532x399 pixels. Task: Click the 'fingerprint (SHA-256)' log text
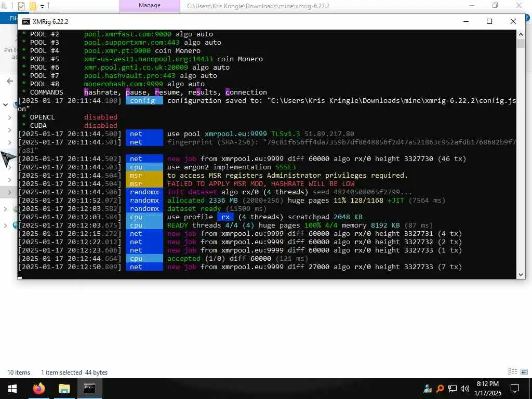pyautogui.click(x=212, y=142)
